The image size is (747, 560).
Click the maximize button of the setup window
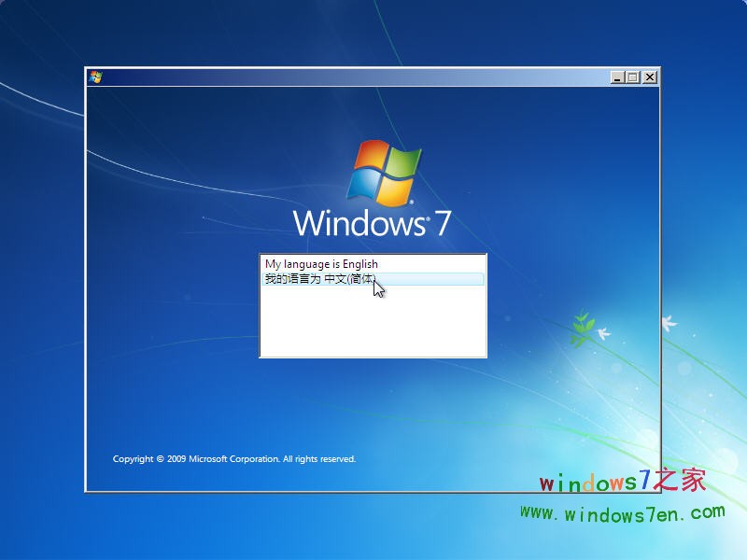coord(631,77)
